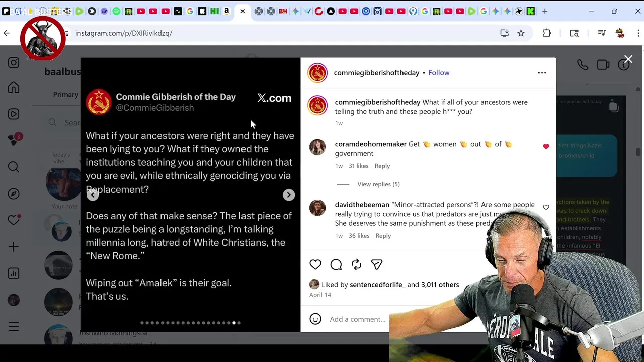Click the Add a comment field
644x362 pixels.
(x=358, y=319)
